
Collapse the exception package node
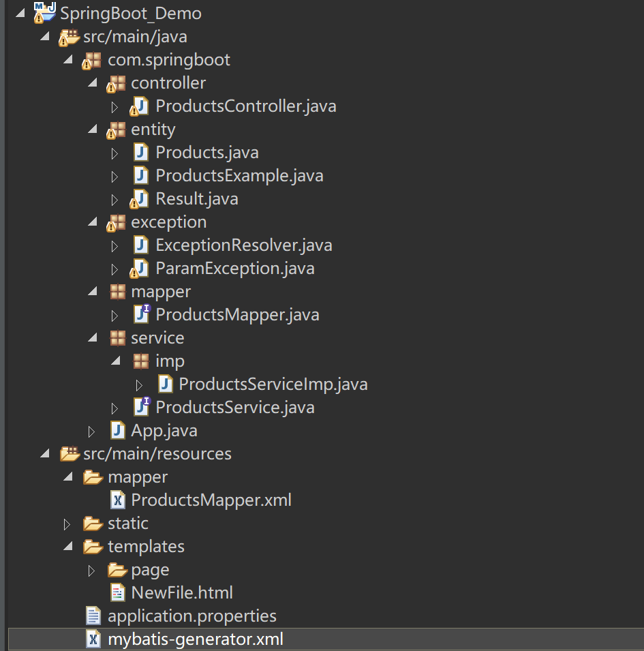[93, 222]
